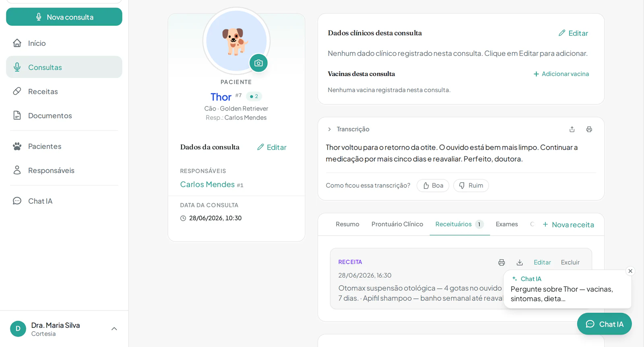Open the Thor patient name link
Image resolution: width=644 pixels, height=347 pixels.
221,97
